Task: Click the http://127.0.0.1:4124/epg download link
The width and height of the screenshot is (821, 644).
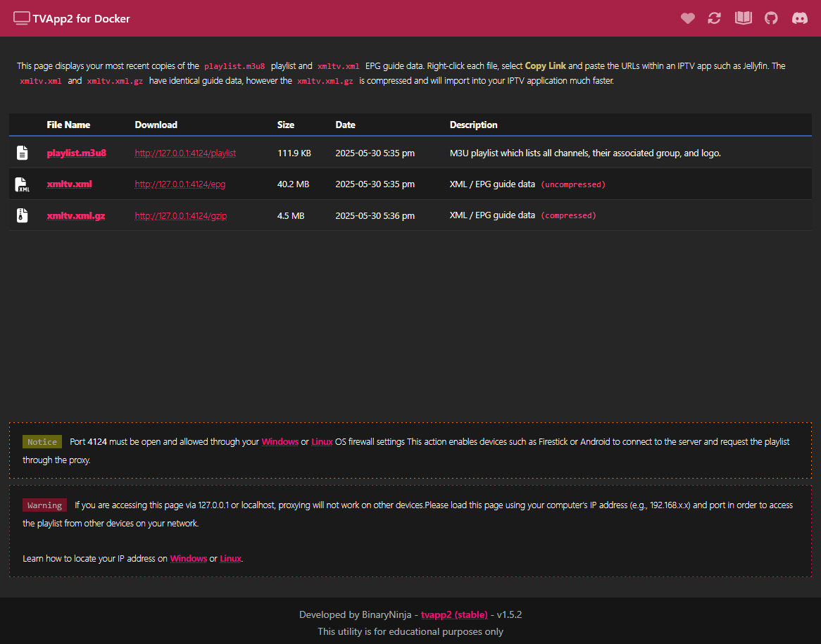Action: (180, 184)
